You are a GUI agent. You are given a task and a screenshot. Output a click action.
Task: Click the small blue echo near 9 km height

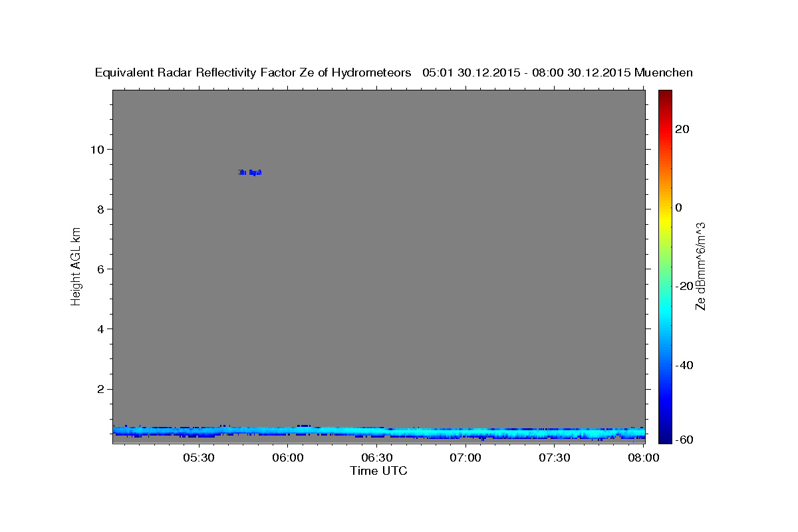click(x=250, y=172)
